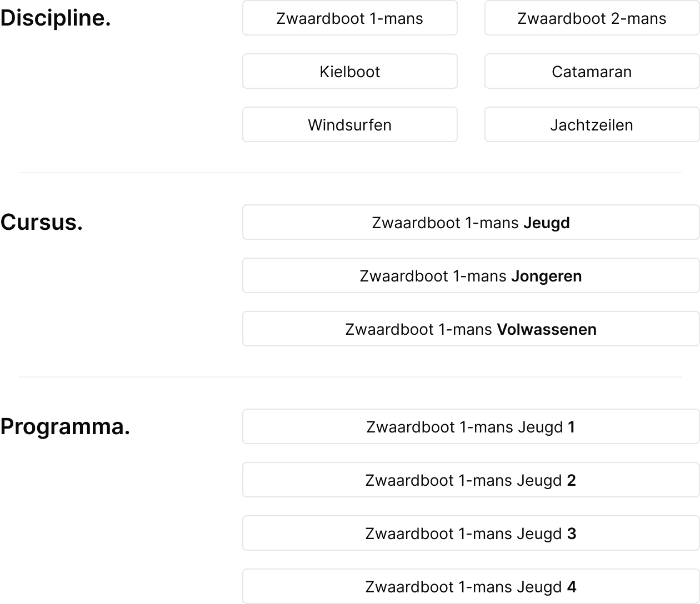Click the bold word Jongeren

(x=547, y=276)
